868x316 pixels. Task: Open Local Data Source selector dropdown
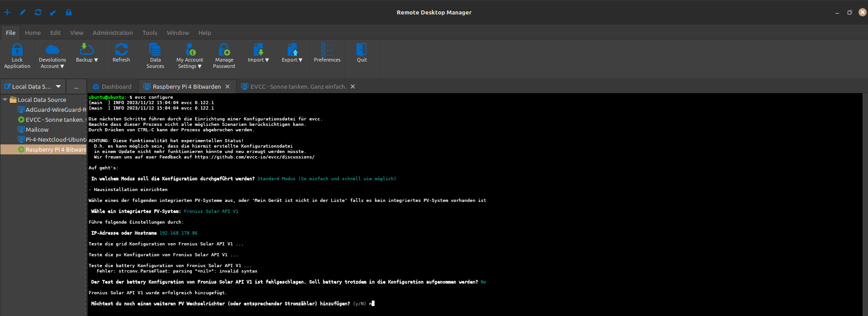[x=58, y=86]
